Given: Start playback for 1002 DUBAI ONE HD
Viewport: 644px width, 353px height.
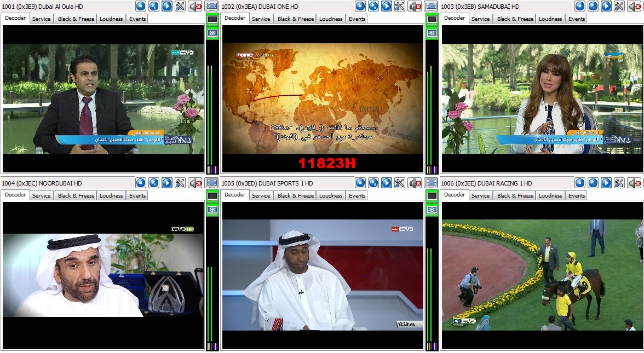Looking at the screenshot, I should point(387,6).
